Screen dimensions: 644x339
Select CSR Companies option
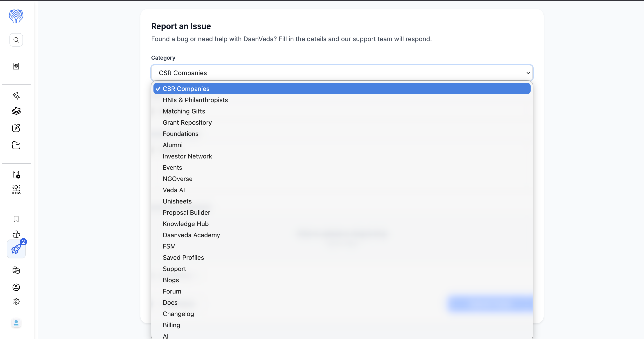(342, 89)
